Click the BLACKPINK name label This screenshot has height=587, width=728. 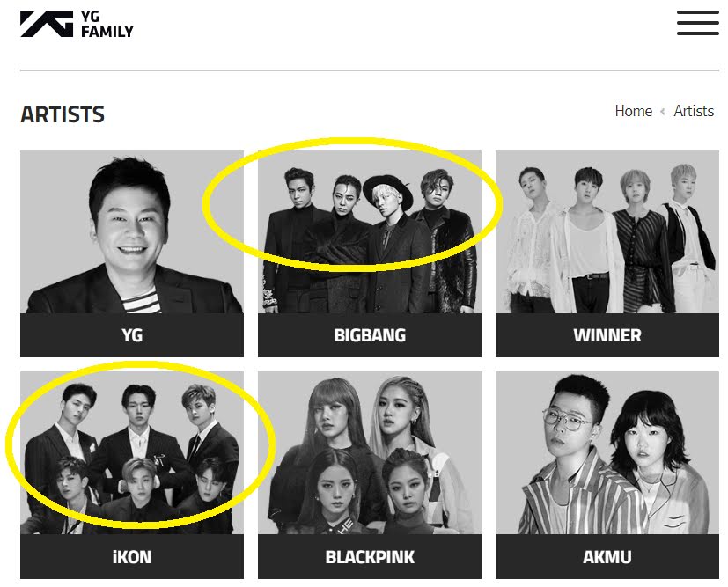(x=370, y=556)
